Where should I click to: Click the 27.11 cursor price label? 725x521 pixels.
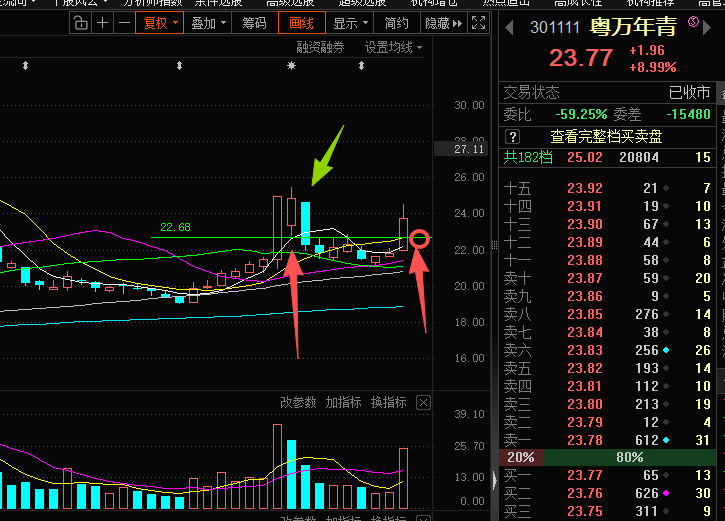click(x=461, y=149)
